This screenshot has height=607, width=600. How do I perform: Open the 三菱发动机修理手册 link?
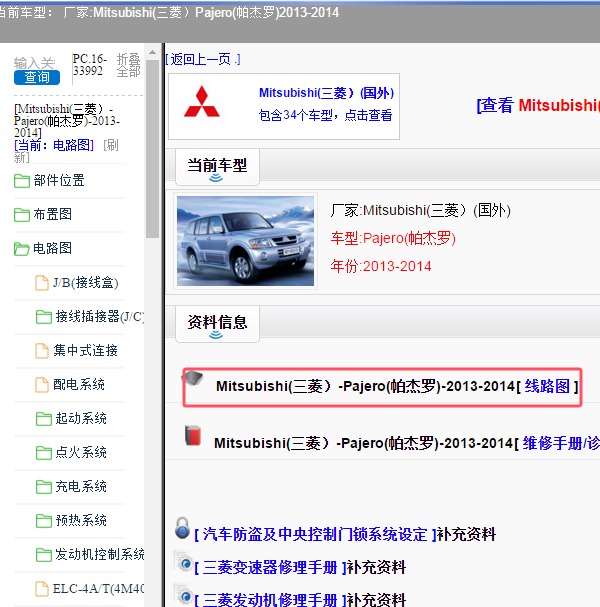pyautogui.click(x=270, y=600)
